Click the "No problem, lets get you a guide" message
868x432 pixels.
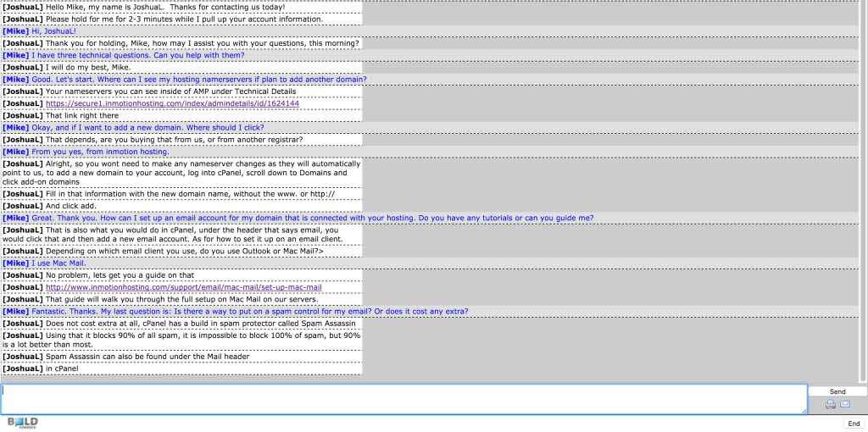(x=120, y=275)
